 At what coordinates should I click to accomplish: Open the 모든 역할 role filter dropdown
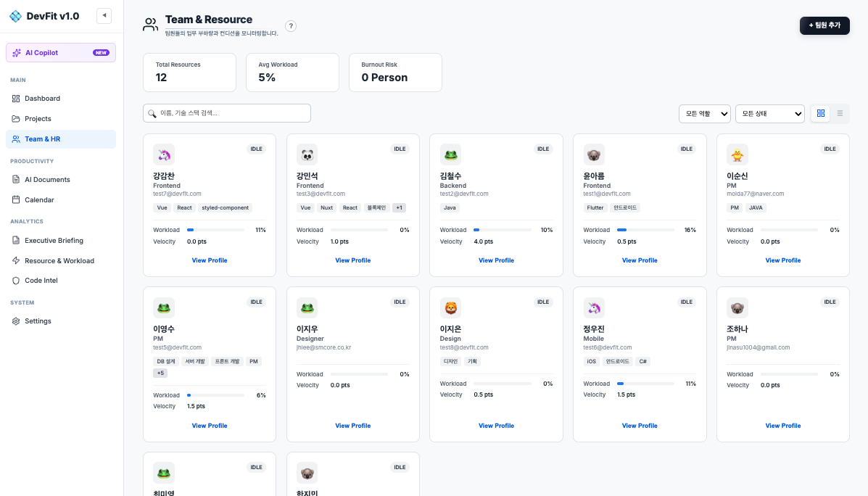click(x=704, y=113)
